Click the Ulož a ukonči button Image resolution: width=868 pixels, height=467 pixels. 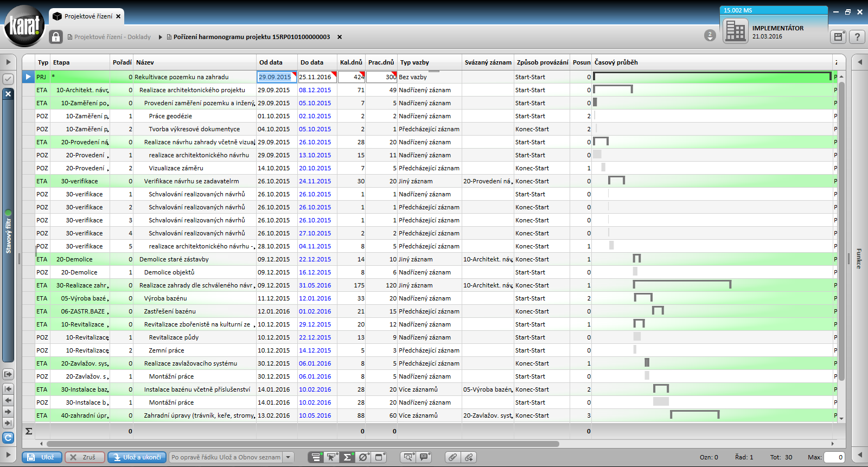coord(137,457)
